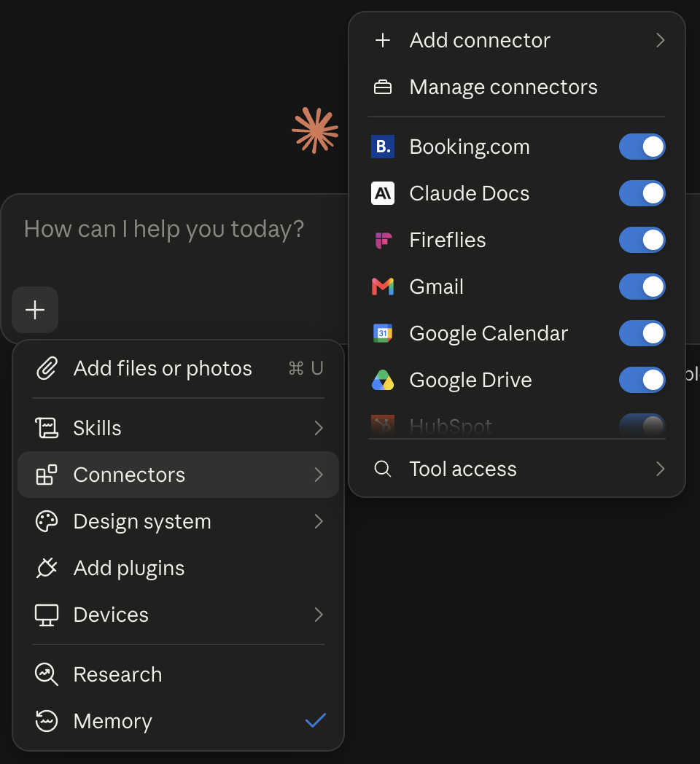Image resolution: width=700 pixels, height=764 pixels.
Task: Choose the Design system menu entry
Action: (x=179, y=521)
